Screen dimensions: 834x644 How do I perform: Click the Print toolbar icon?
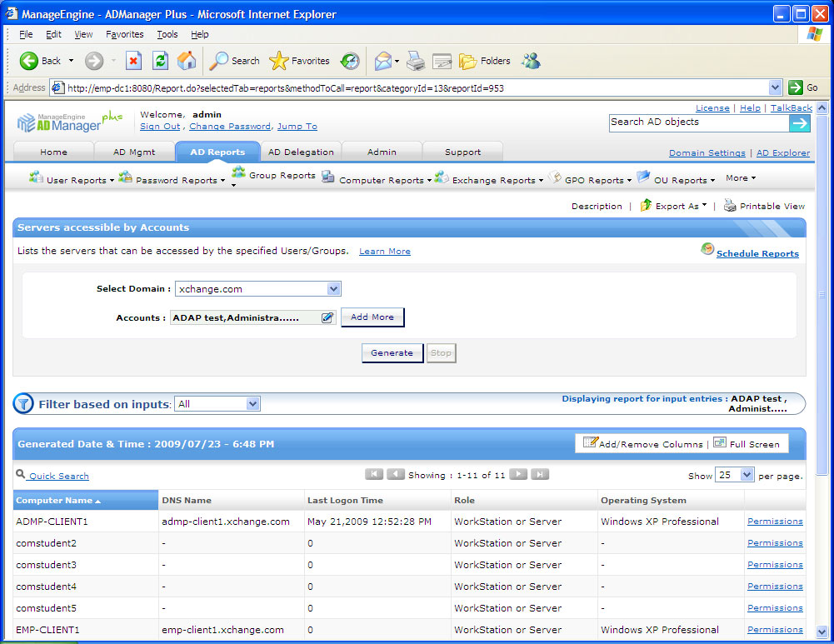416,61
